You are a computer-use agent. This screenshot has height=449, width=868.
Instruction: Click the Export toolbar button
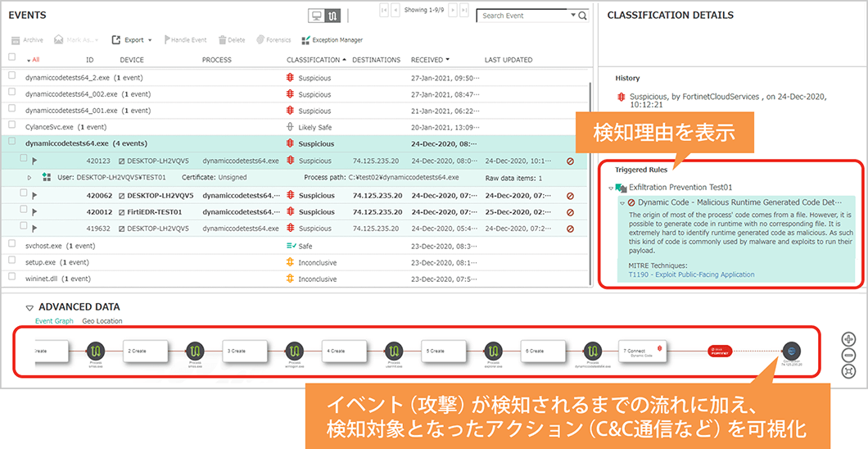[131, 39]
